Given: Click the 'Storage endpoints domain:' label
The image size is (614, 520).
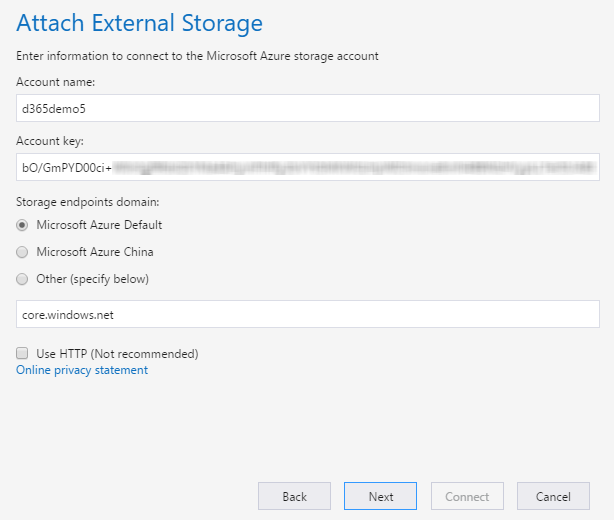Looking at the screenshot, I should 80,202.
